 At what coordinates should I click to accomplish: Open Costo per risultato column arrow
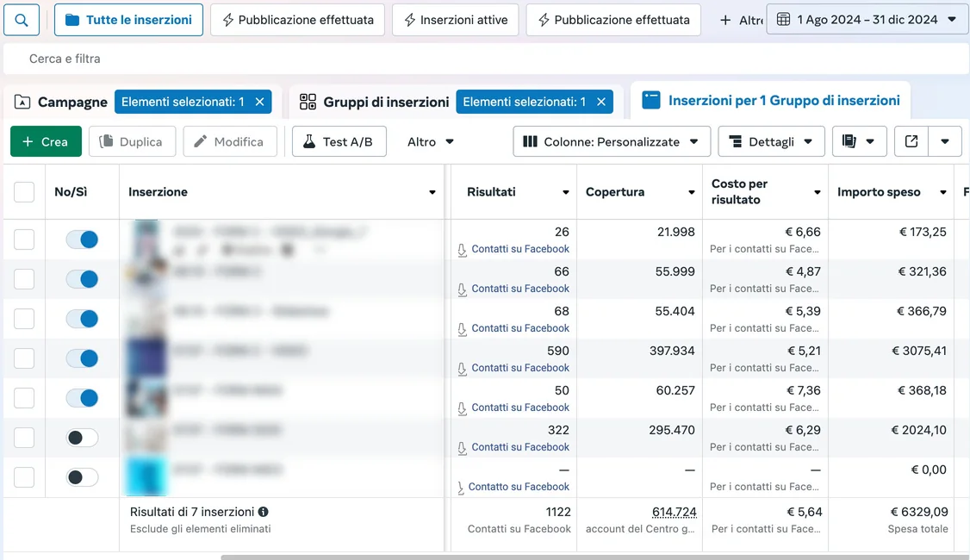[818, 192]
